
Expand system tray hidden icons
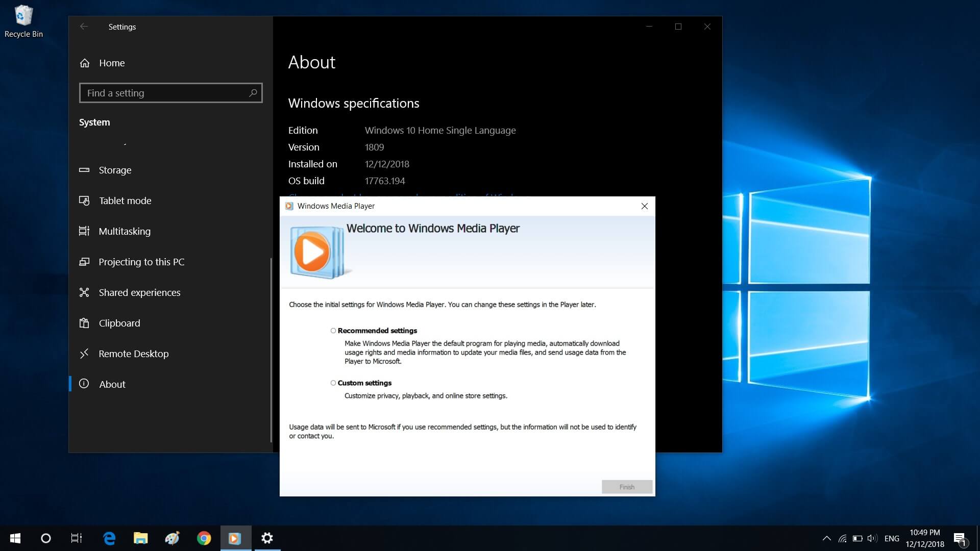(826, 538)
